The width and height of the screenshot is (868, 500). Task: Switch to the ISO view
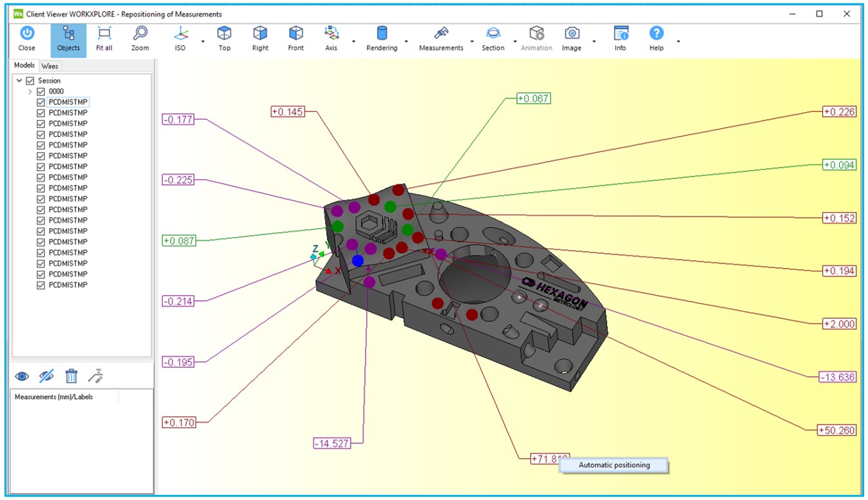click(x=181, y=33)
